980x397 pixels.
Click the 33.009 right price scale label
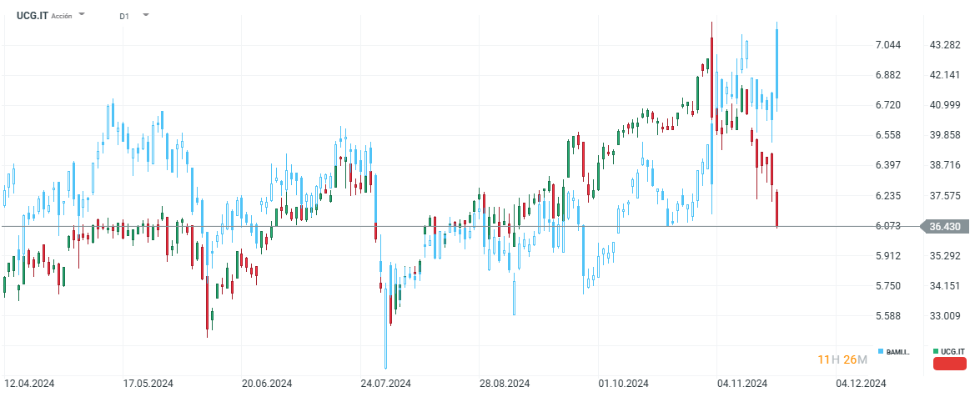pos(944,316)
